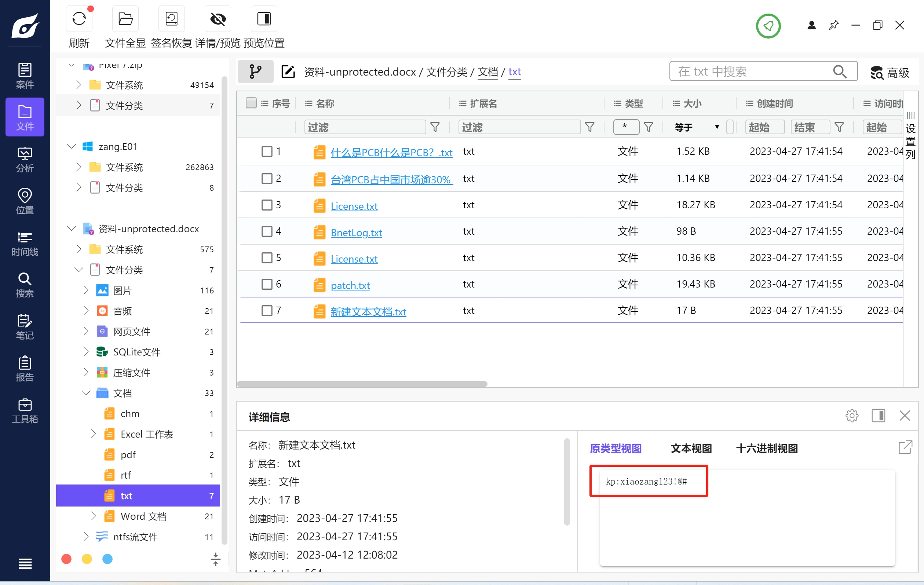The image size is (924, 585).
Task: Check the row 2 checkbox
Action: 267,178
